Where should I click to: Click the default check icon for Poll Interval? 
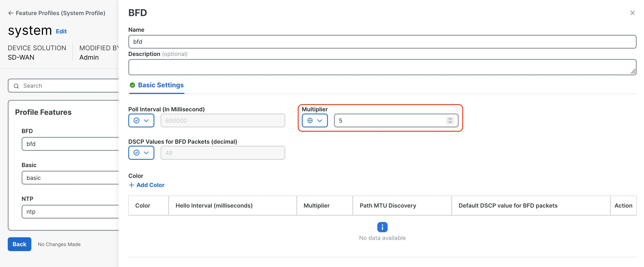(136, 121)
